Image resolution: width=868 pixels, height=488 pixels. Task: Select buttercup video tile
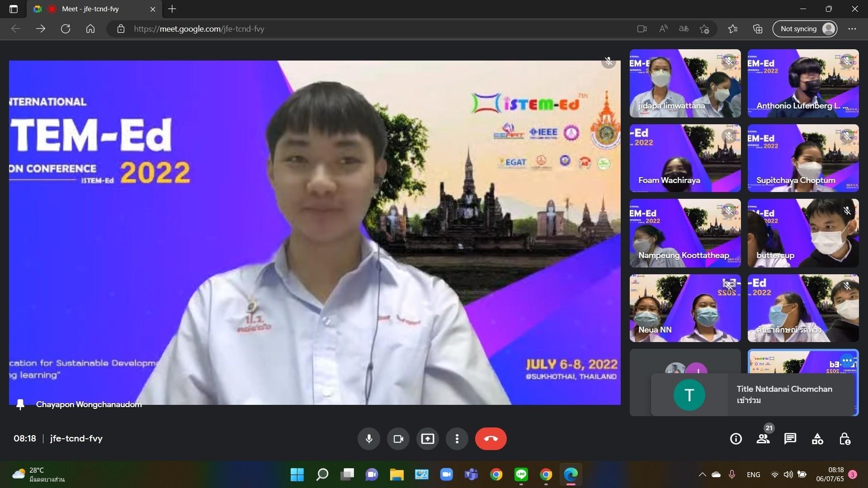point(803,233)
